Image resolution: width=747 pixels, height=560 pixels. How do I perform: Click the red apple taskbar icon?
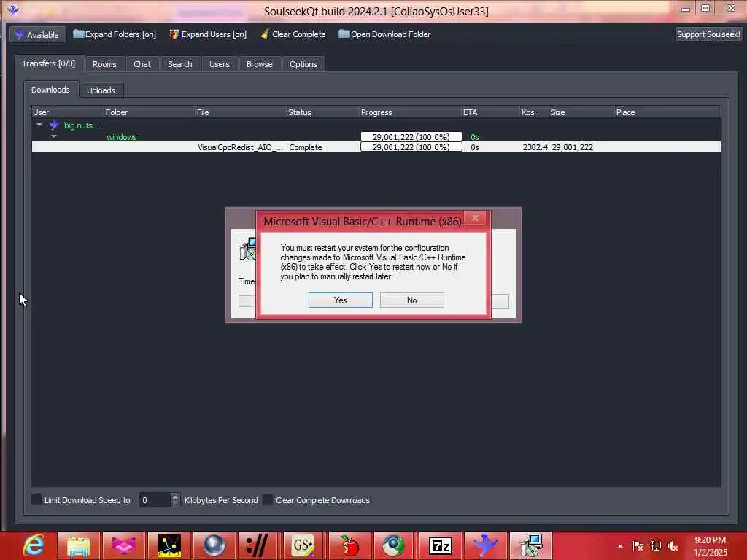click(349, 545)
